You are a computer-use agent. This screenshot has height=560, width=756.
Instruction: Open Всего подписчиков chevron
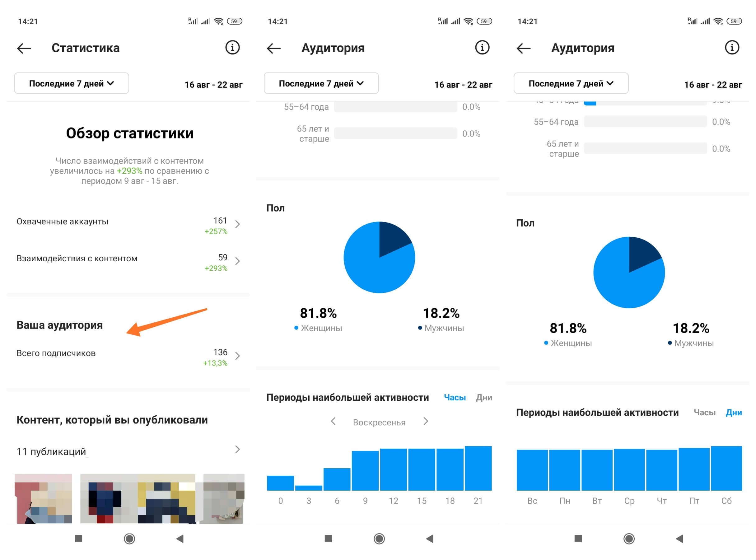click(238, 356)
